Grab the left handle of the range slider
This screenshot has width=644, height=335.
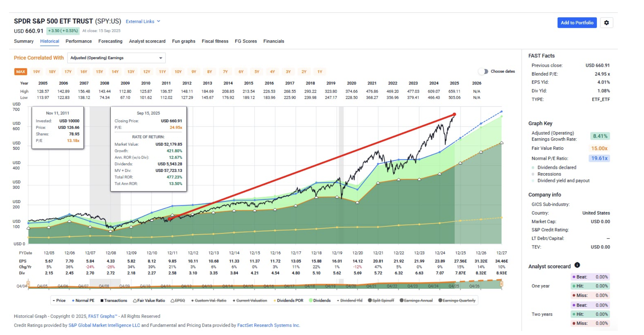coord(29,284)
